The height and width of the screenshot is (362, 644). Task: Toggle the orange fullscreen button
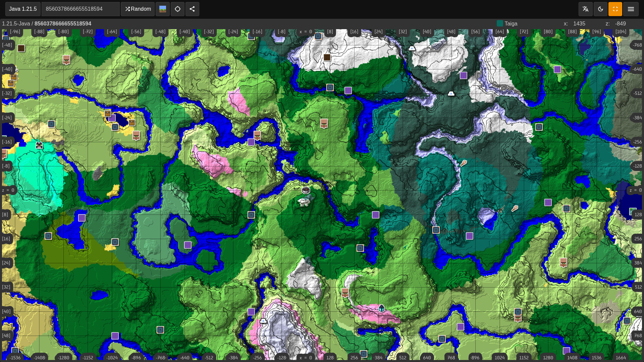(615, 9)
